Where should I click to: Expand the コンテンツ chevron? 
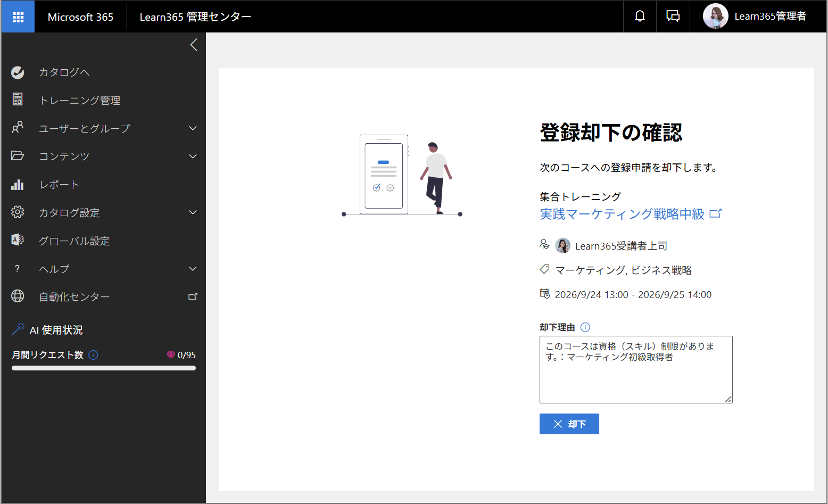coord(193,156)
